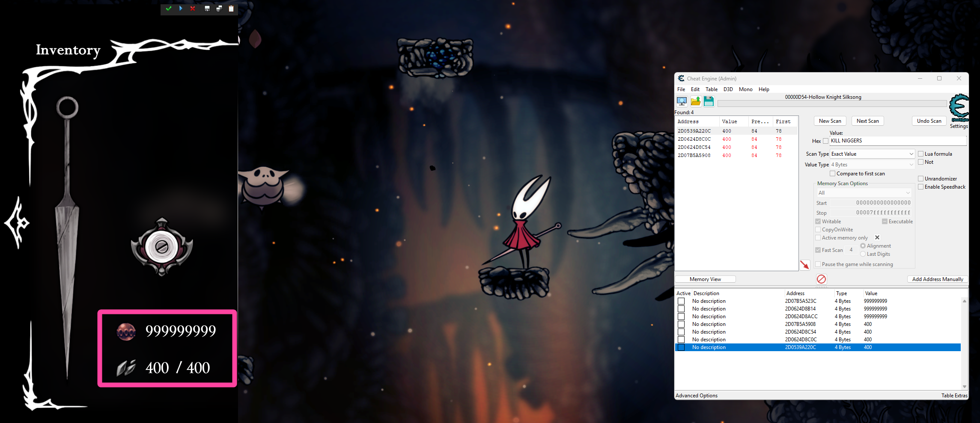Select the needle weapon in the Inventory
Viewport: 980px width, 423px height.
(67, 237)
